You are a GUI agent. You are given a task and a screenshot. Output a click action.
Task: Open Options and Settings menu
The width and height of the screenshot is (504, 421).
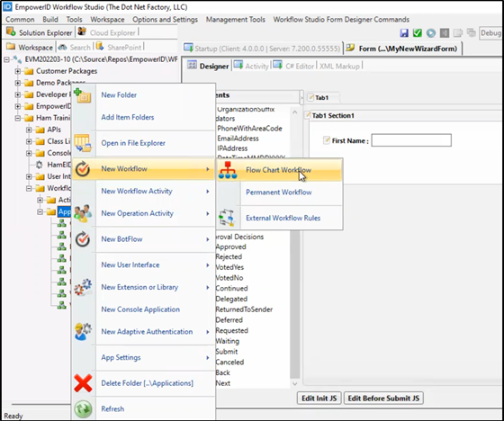pos(165,20)
